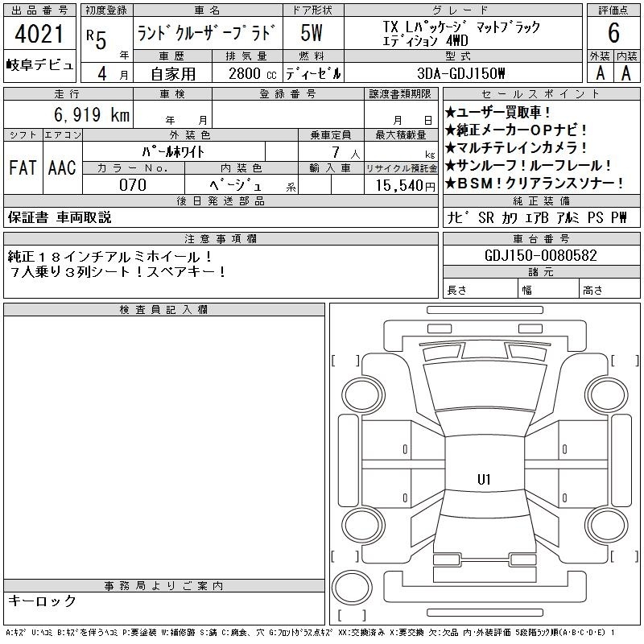Click the overall score 6 box
This screenshot has width=644, height=644.
pos(613,33)
